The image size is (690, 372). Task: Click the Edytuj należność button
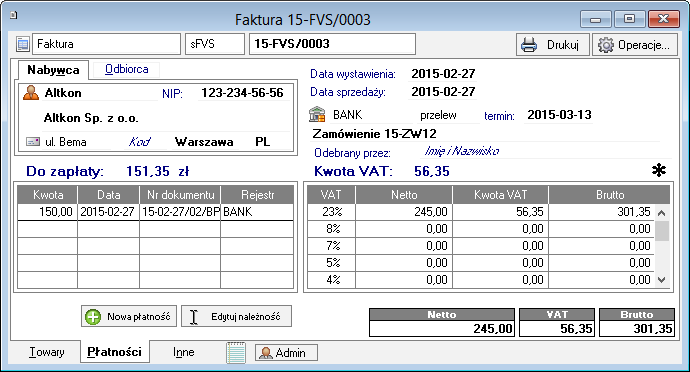click(x=236, y=317)
